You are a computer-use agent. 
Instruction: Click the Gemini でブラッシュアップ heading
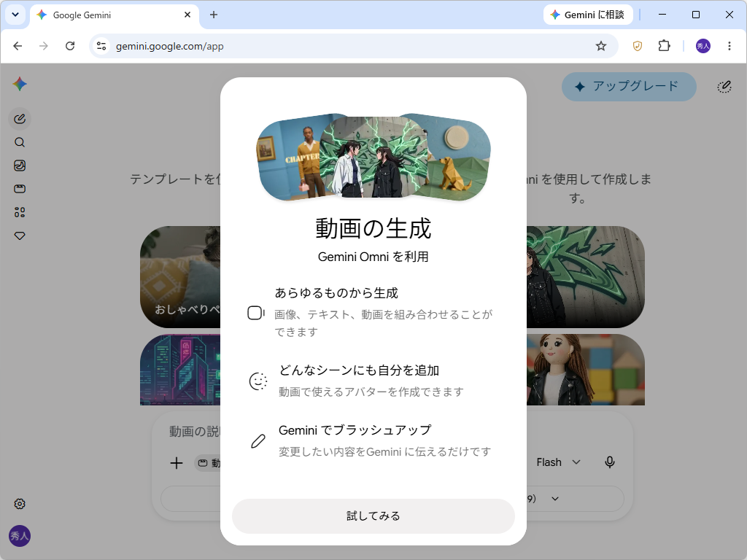point(355,430)
